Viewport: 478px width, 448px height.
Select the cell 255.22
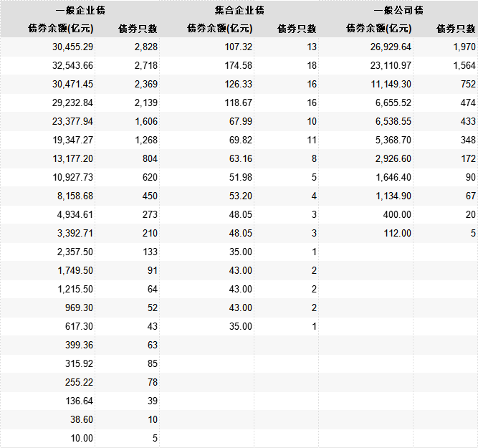(79, 382)
